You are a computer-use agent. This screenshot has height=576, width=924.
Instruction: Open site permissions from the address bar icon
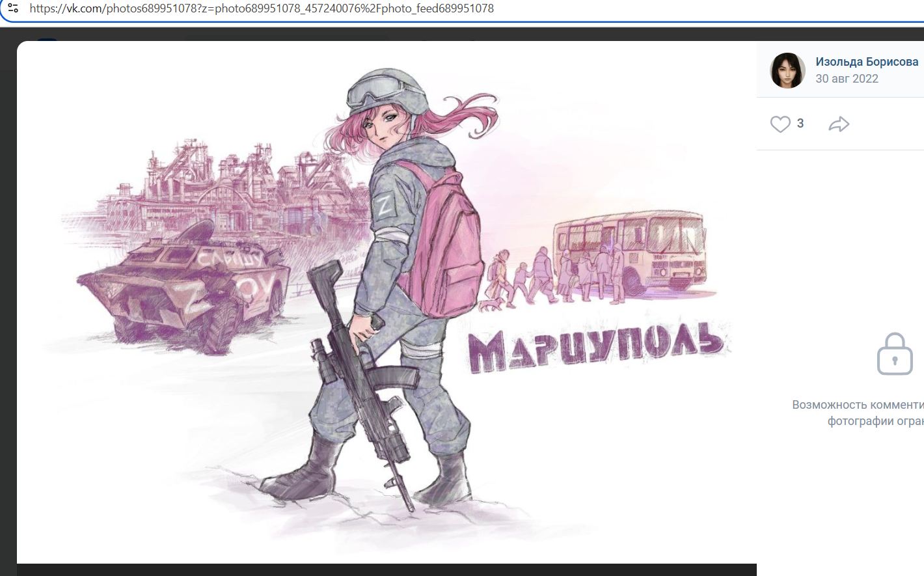tap(14, 8)
